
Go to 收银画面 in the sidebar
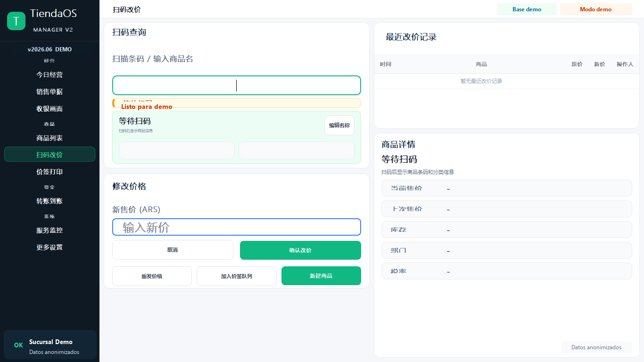[50, 108]
